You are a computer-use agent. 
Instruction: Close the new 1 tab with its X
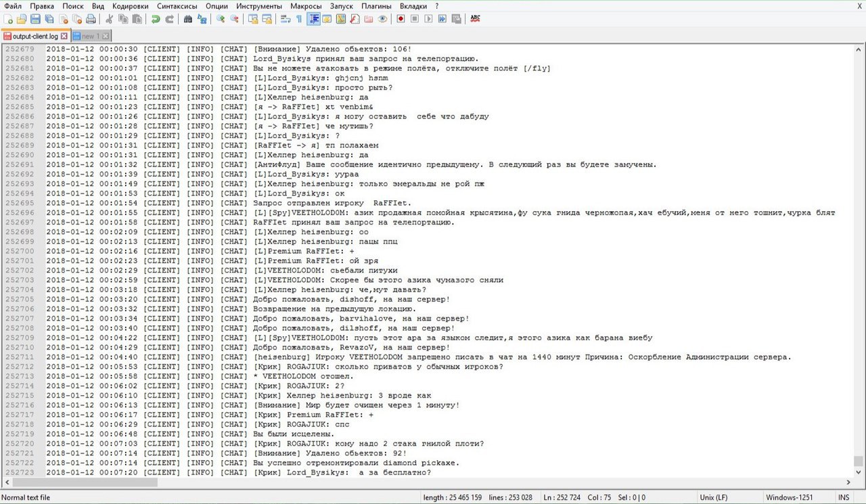coord(106,36)
